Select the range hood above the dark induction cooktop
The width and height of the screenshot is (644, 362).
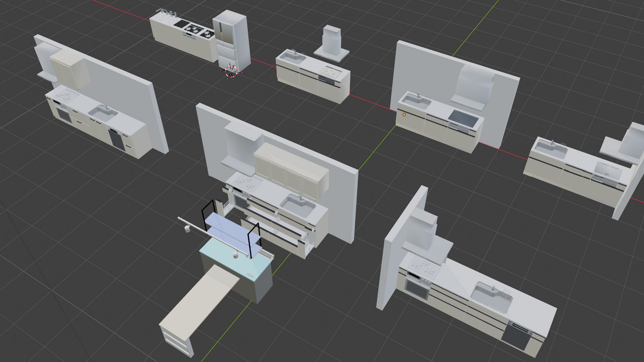(474, 88)
